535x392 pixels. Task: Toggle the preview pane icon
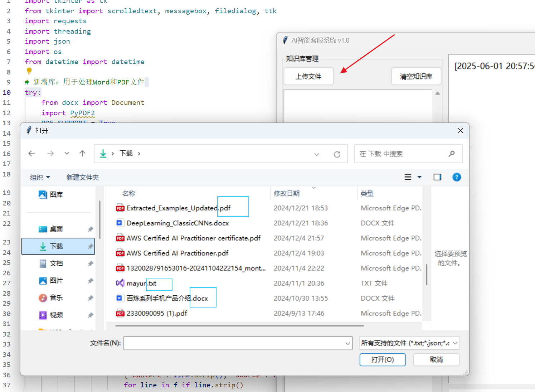(437, 177)
